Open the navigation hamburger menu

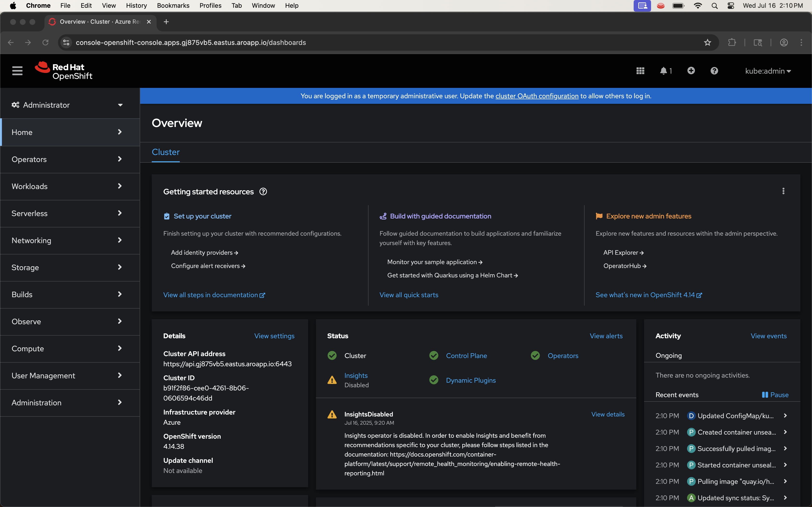pyautogui.click(x=17, y=71)
